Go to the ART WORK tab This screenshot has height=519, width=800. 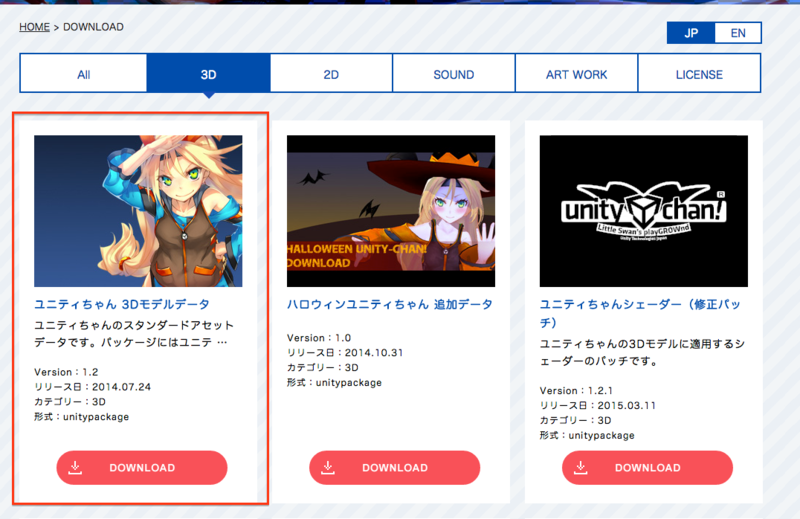[x=577, y=75]
